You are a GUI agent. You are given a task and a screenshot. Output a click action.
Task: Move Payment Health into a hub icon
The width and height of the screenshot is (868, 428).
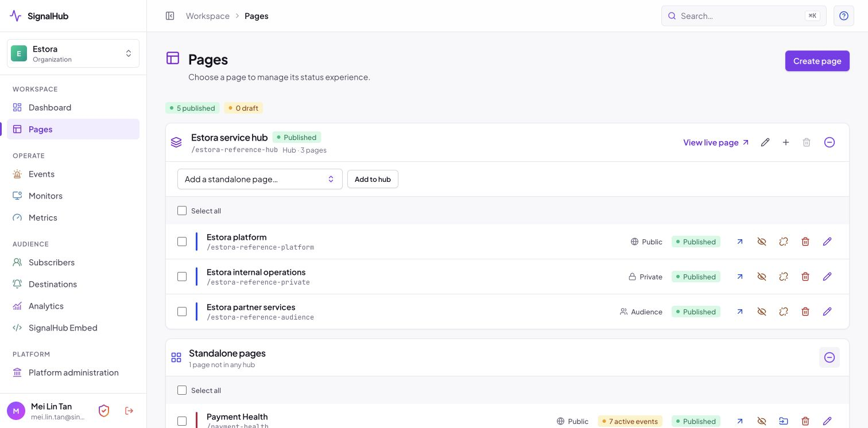[x=784, y=421]
